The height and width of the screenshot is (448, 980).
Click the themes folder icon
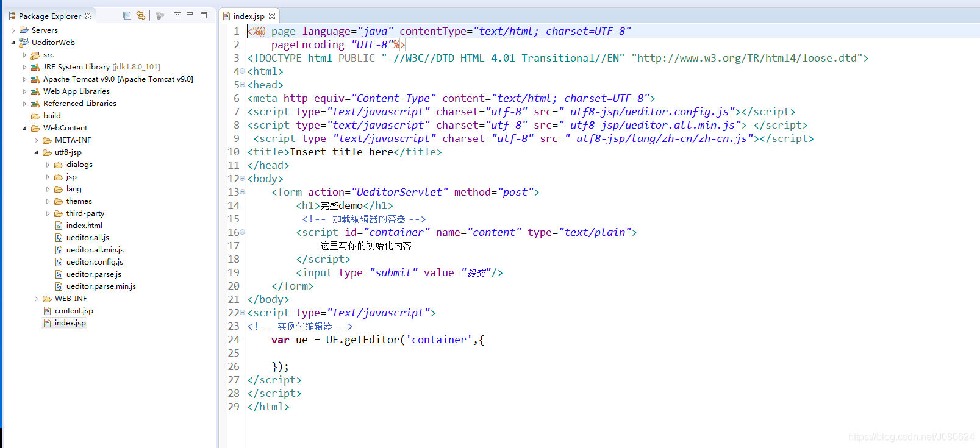pos(59,201)
